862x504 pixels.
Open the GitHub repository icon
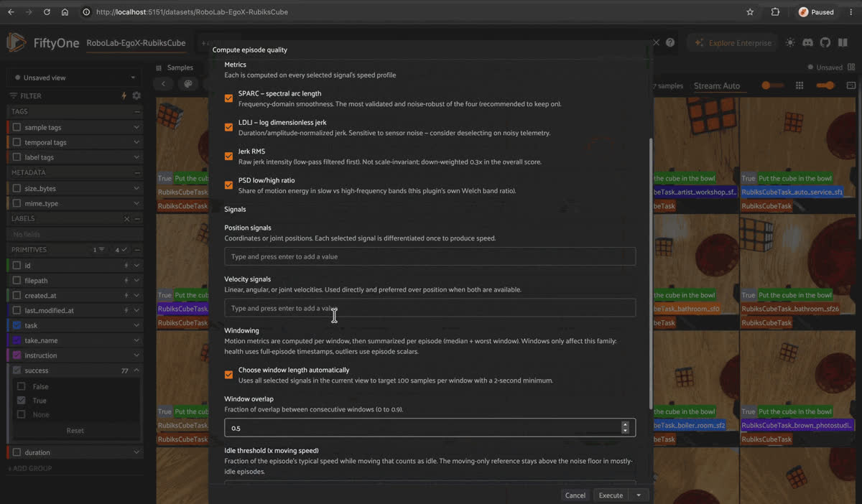click(825, 42)
